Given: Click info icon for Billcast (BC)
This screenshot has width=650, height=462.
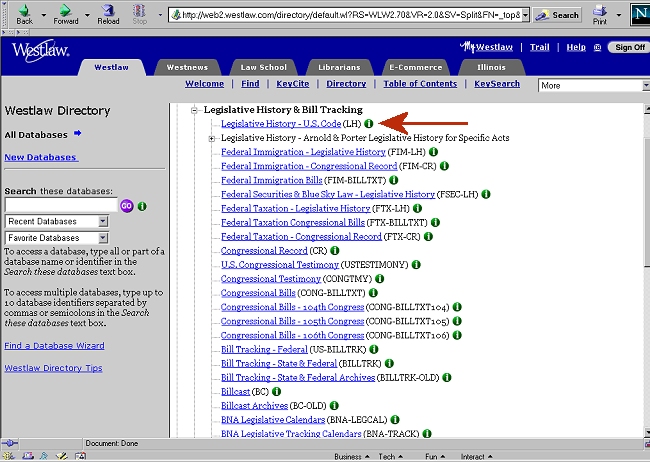Looking at the screenshot, I should pyautogui.click(x=276, y=391).
